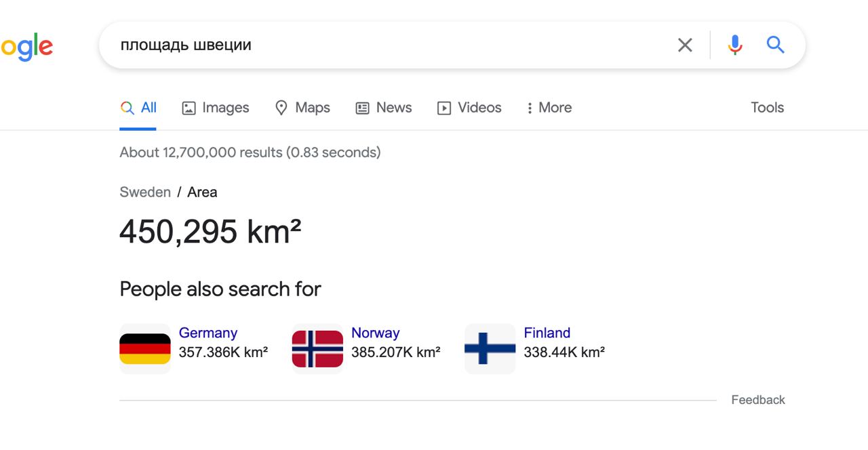Open the Tools options

point(767,108)
